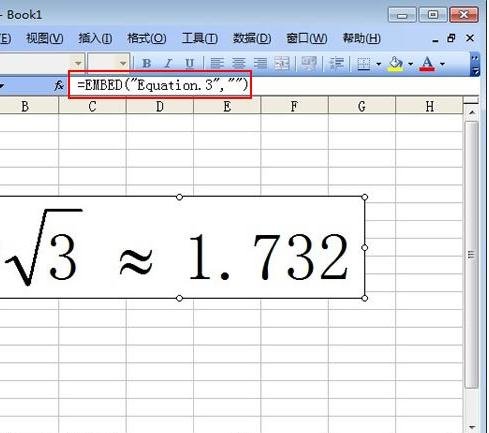Image resolution: width=489 pixels, height=433 pixels.
Task: Minimize the Excel application window
Action: 402,15
